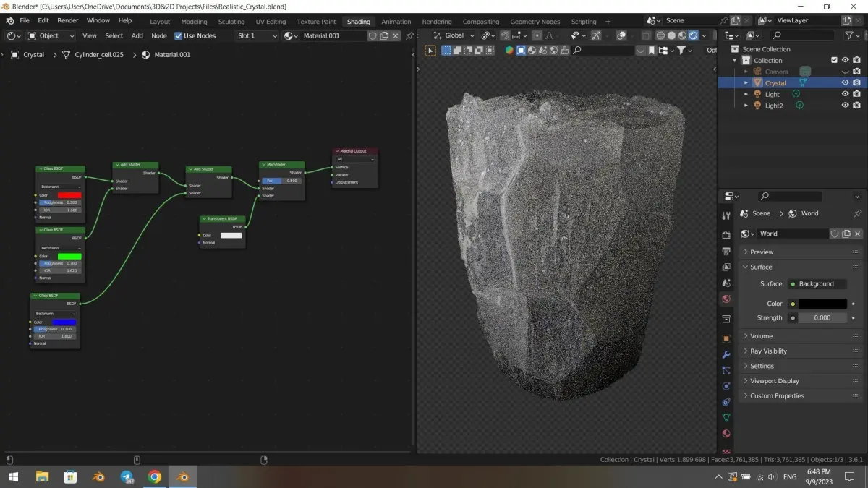
Task: Click the fake user shield for Material.001
Action: [x=373, y=35]
